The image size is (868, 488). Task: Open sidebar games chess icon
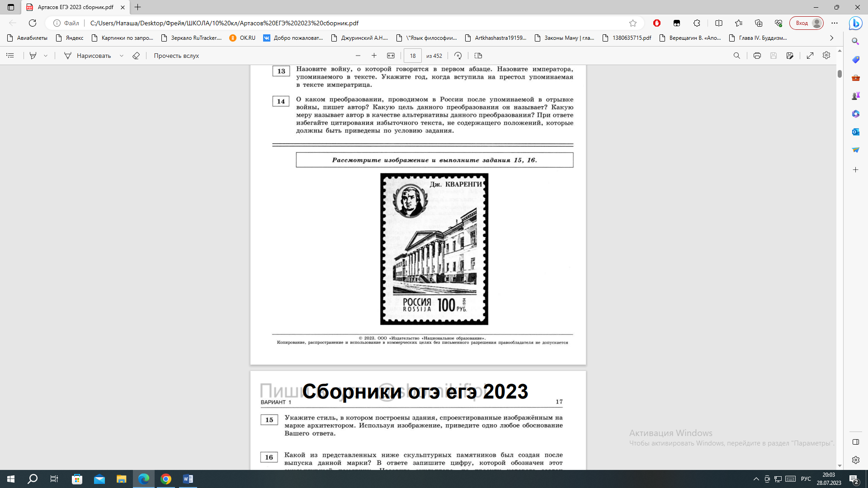pyautogui.click(x=855, y=96)
